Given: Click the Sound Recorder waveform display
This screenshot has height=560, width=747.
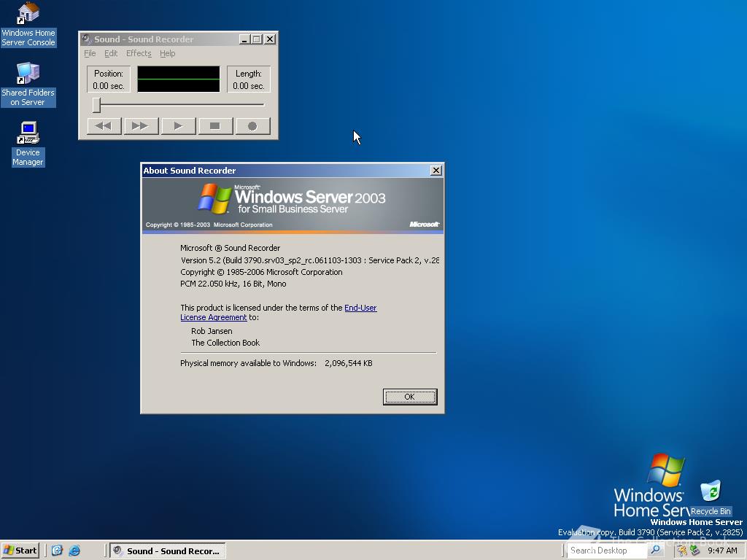Looking at the screenshot, I should [x=179, y=79].
